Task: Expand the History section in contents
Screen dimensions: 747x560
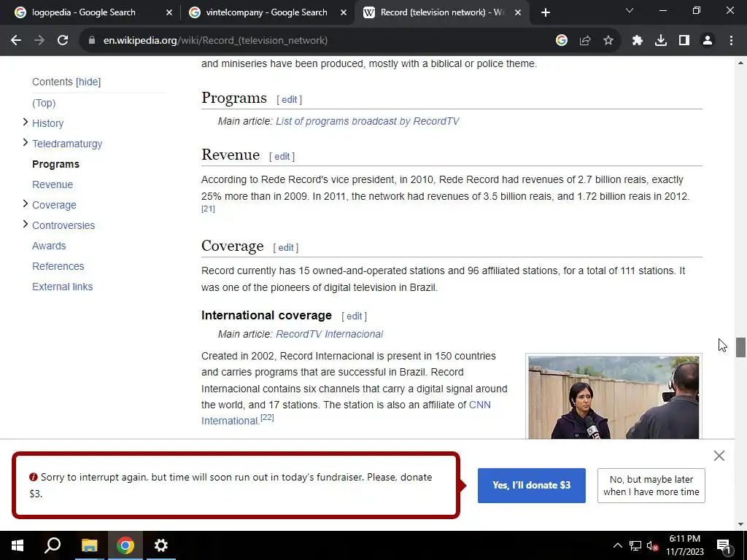Action: 26,122
